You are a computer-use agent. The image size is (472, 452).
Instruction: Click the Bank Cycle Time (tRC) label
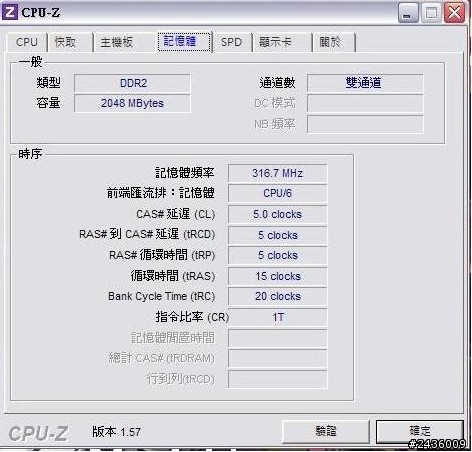coord(161,296)
